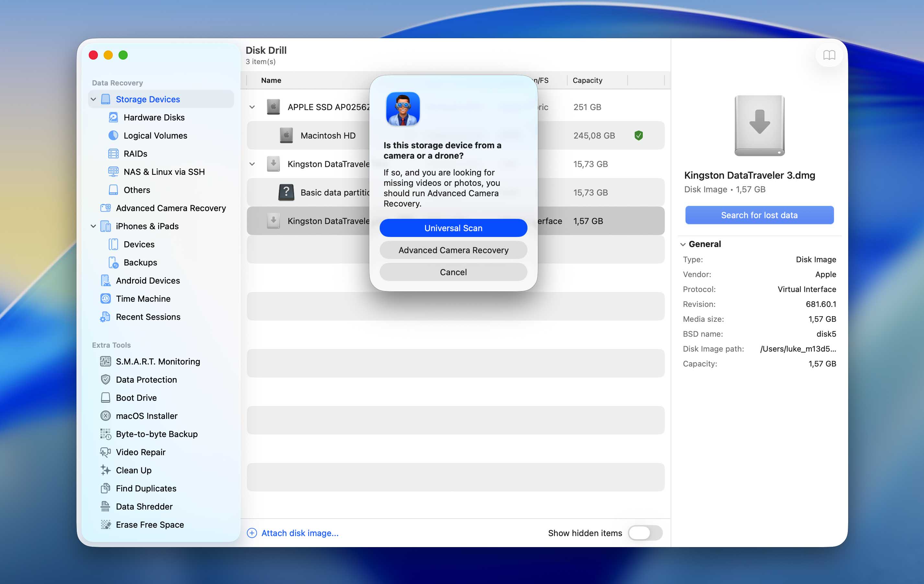Click the Attach disk image link
The height and width of the screenshot is (584, 924).
[x=300, y=533]
